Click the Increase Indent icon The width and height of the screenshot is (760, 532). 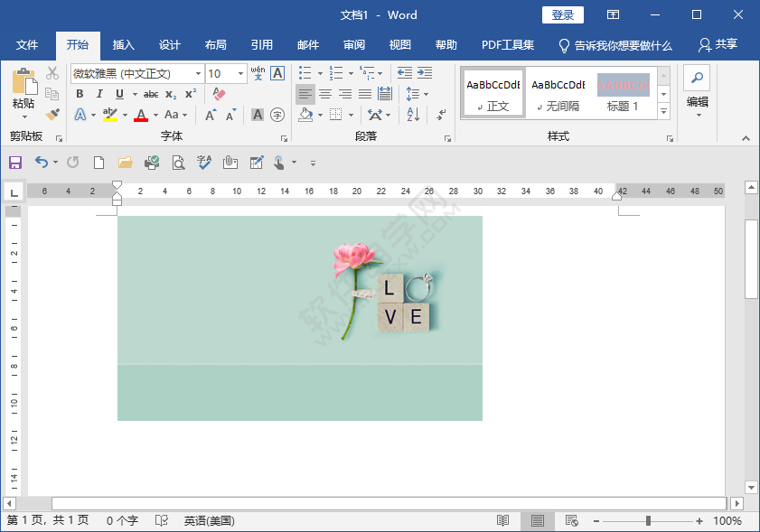pos(424,73)
